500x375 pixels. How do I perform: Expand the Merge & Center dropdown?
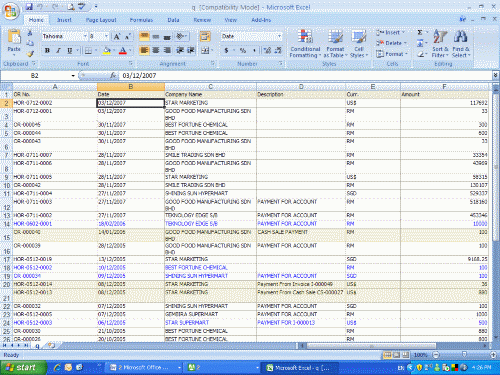tap(212, 51)
